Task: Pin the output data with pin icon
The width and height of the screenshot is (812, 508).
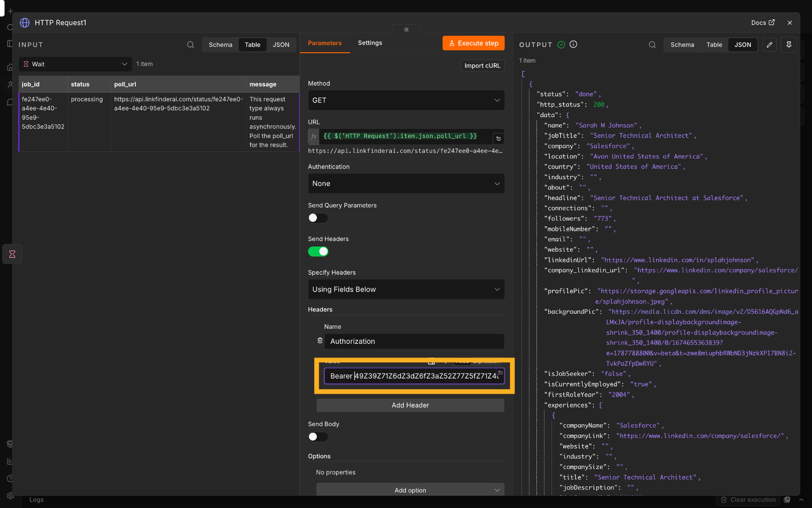Action: (789, 45)
